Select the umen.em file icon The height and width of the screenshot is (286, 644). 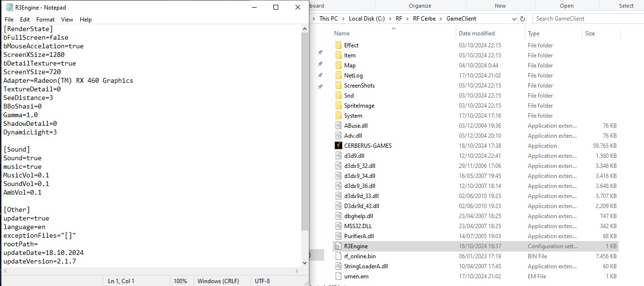tap(338, 276)
